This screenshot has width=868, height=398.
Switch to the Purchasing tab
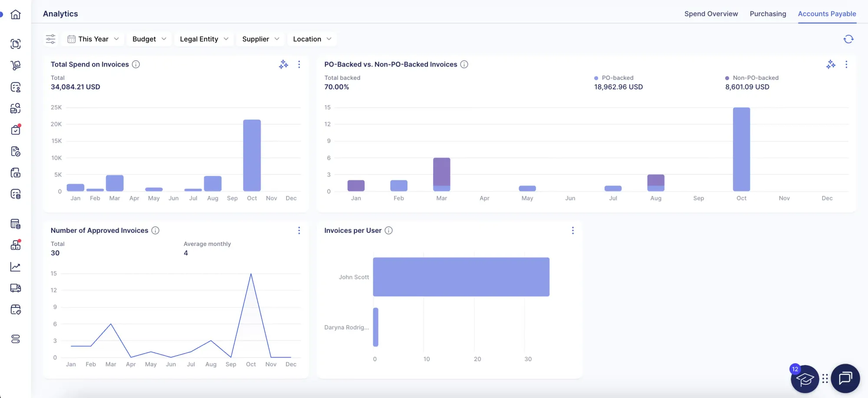768,14
